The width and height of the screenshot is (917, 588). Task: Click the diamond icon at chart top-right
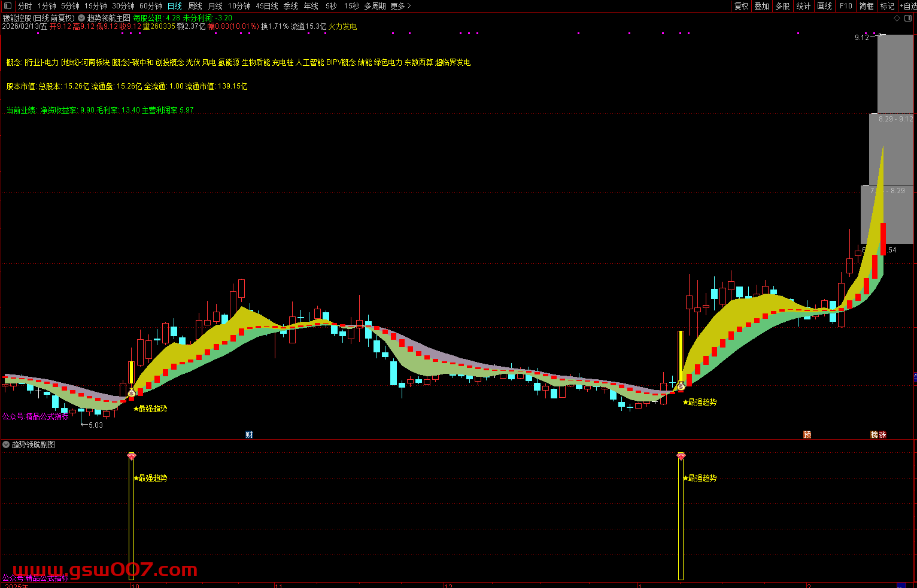[x=897, y=19]
